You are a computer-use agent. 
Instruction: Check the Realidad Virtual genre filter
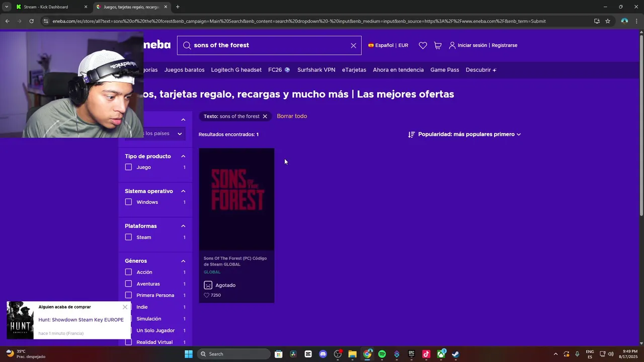click(x=128, y=342)
